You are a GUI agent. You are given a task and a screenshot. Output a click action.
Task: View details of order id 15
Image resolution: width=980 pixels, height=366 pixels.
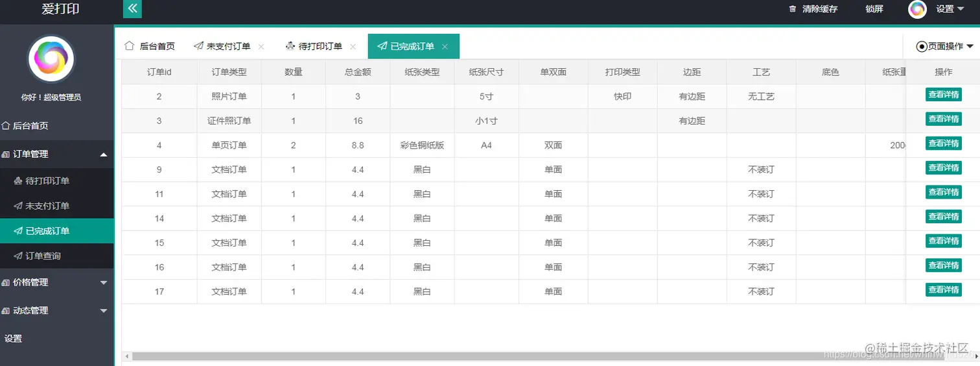click(943, 241)
